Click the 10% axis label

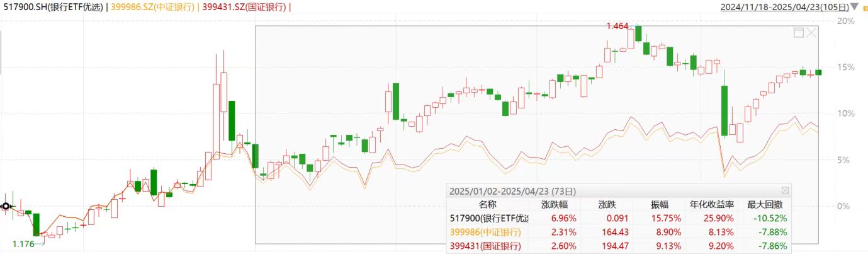pos(847,113)
